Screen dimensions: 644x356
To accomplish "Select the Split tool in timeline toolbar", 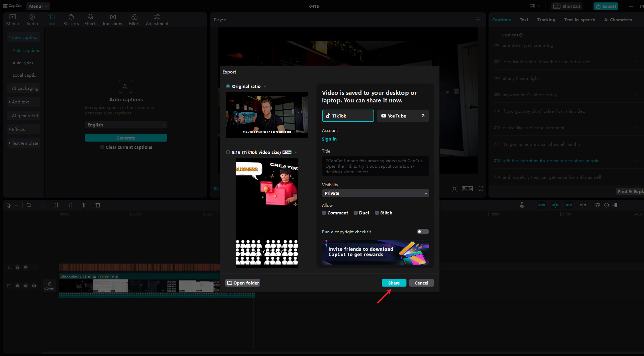I will pyautogui.click(x=57, y=205).
